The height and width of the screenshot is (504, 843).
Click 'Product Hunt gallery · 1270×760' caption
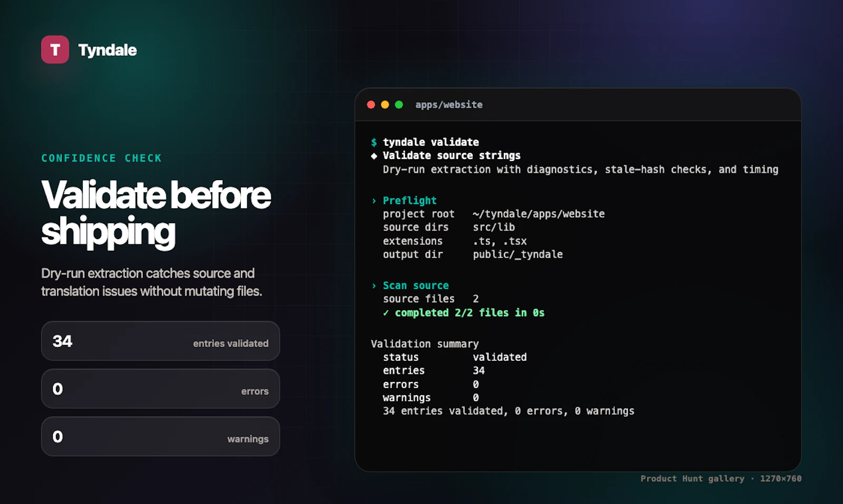point(721,479)
